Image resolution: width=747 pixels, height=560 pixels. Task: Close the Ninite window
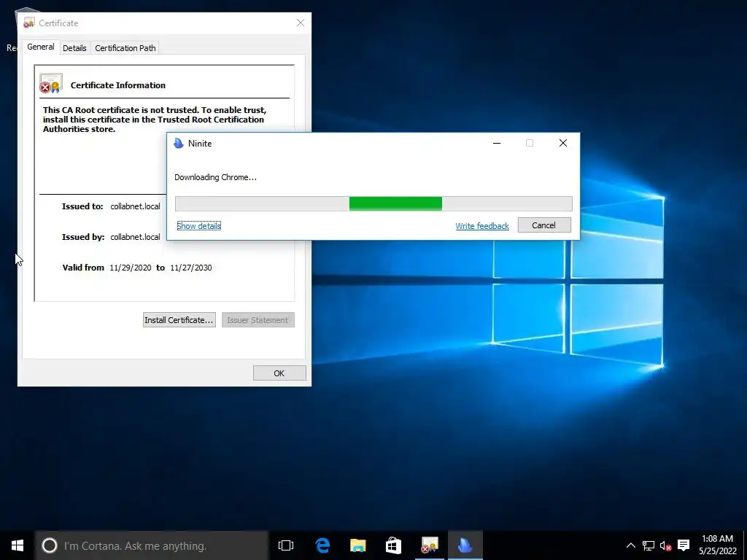(563, 144)
